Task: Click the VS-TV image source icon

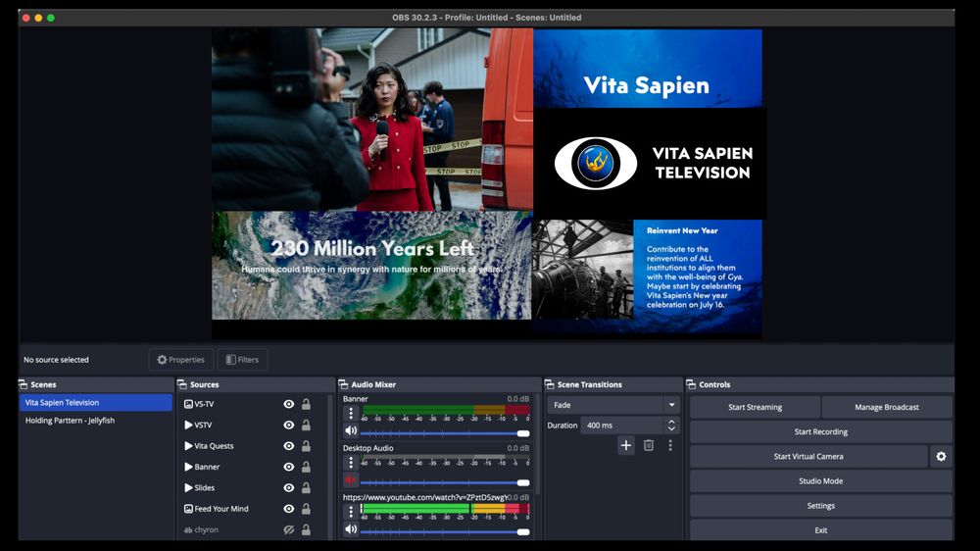Action: point(188,404)
